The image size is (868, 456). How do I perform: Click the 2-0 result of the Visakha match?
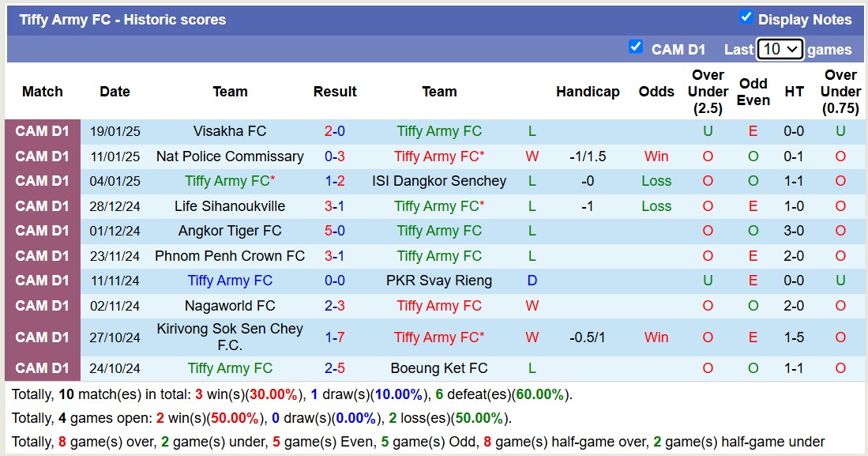tap(335, 131)
